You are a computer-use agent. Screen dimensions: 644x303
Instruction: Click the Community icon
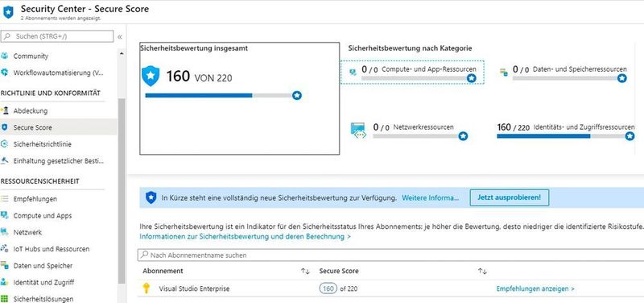(5, 56)
